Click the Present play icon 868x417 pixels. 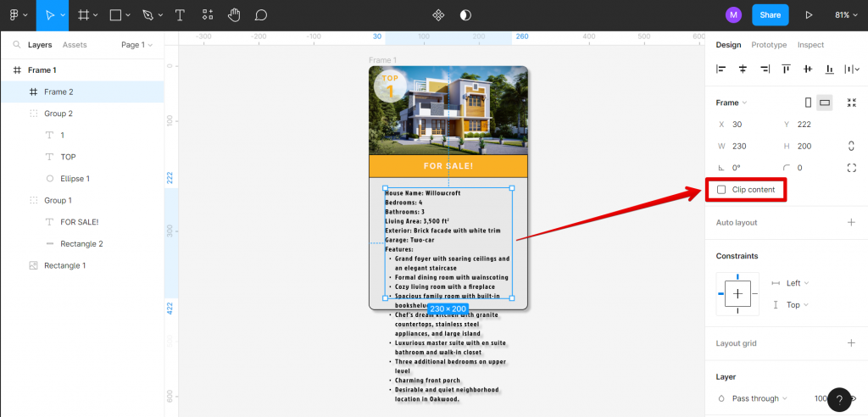tap(809, 15)
